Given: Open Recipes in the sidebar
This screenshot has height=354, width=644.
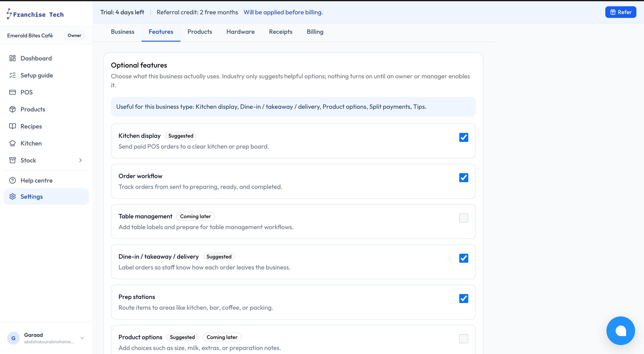Looking at the screenshot, I should click(x=46, y=126).
